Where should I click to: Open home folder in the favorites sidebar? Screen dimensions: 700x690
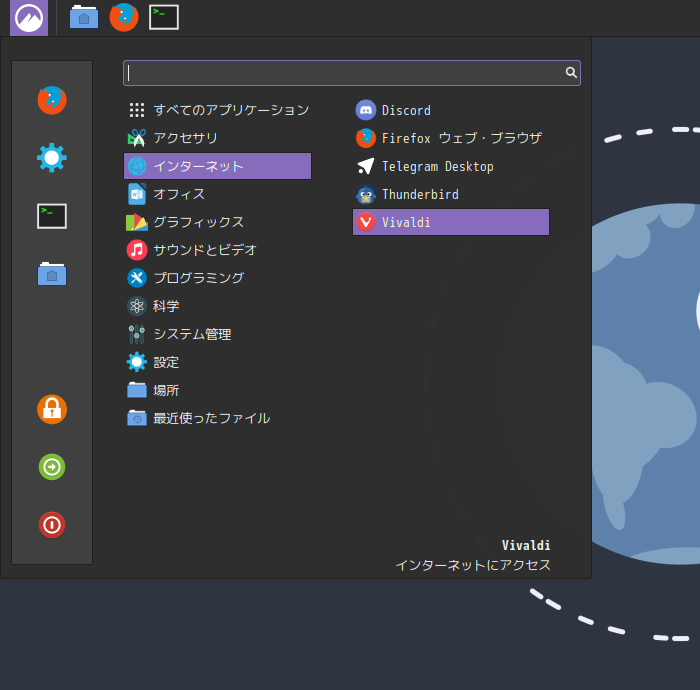52,274
